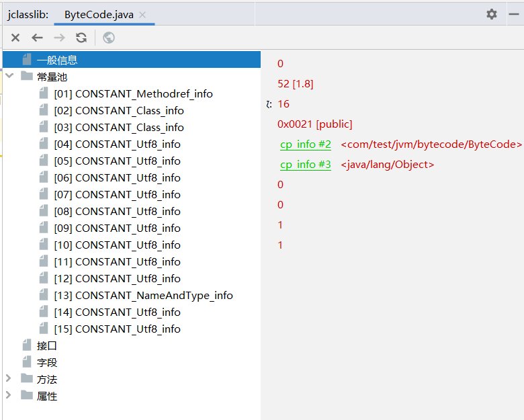This screenshot has height=420, width=524.
Task: Select the 一般信息 tree item
Action: 56,60
